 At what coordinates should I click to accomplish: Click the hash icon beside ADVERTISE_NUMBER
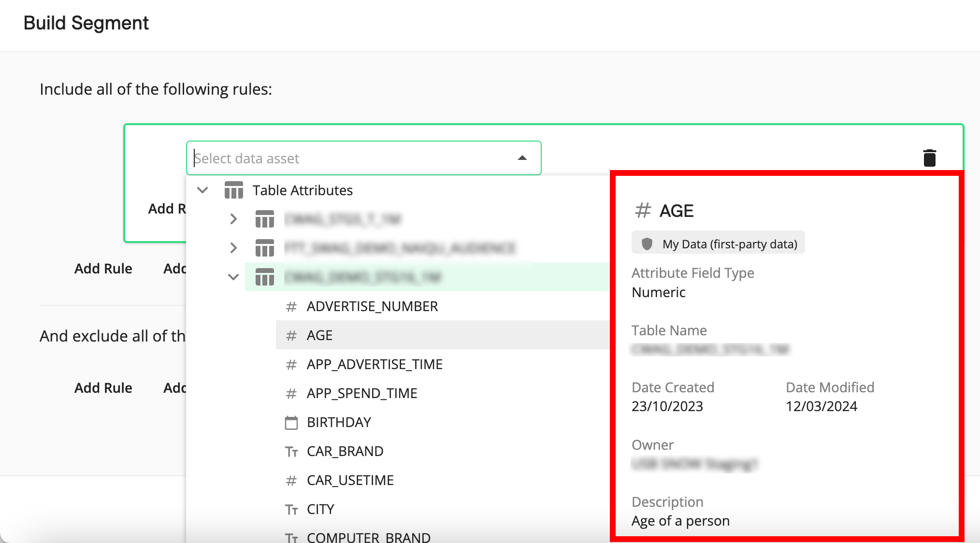pos(291,307)
